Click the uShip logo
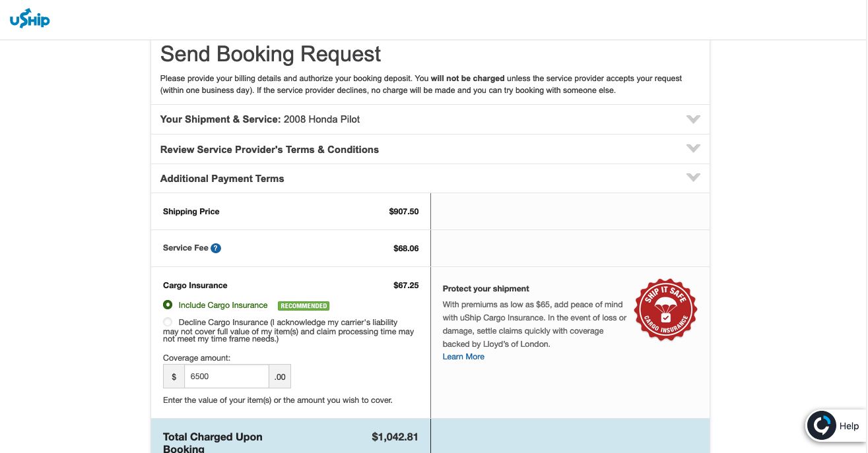Viewport: 868px width, 453px height. pyautogui.click(x=30, y=20)
